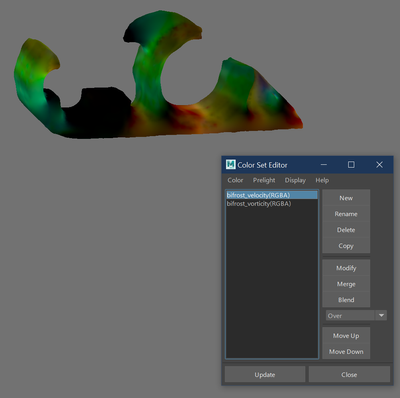Click the New button
400x398 pixels.
pos(346,198)
